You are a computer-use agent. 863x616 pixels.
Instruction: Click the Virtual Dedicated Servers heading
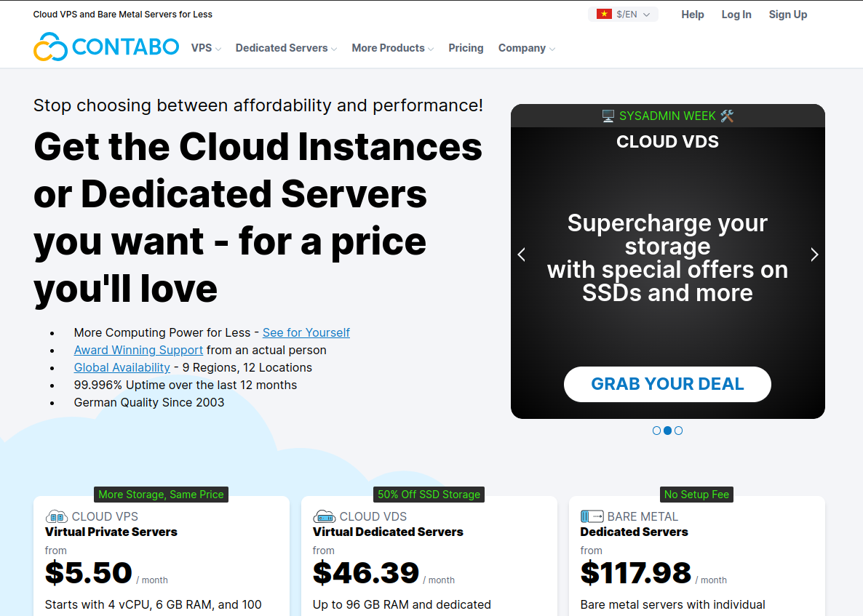[388, 532]
